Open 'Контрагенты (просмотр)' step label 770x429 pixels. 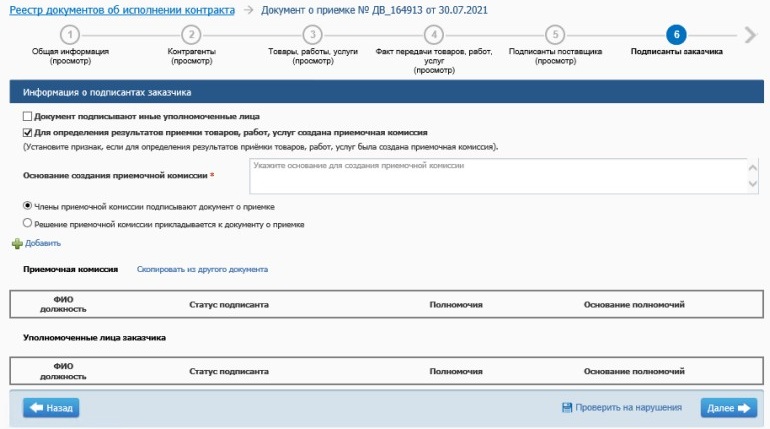click(x=192, y=56)
